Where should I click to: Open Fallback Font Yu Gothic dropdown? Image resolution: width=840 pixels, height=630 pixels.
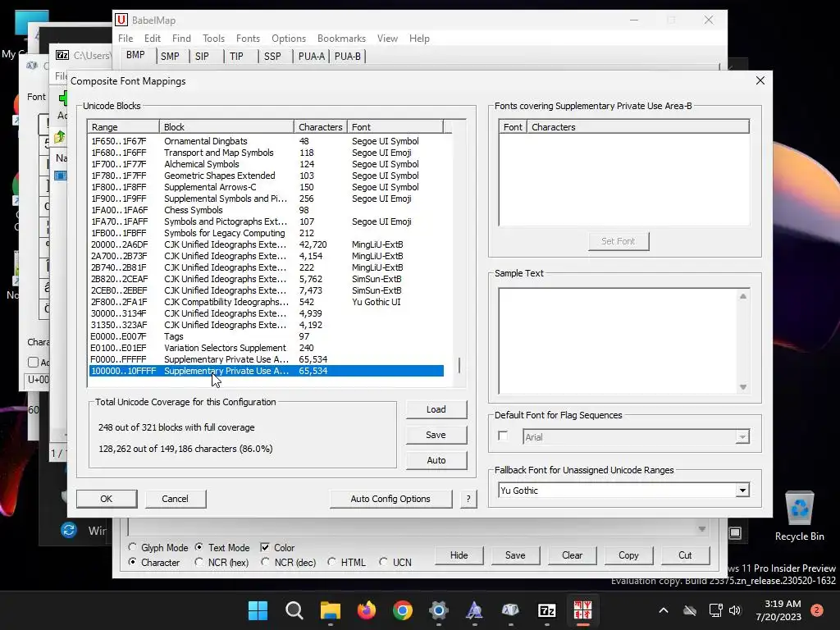click(x=742, y=491)
